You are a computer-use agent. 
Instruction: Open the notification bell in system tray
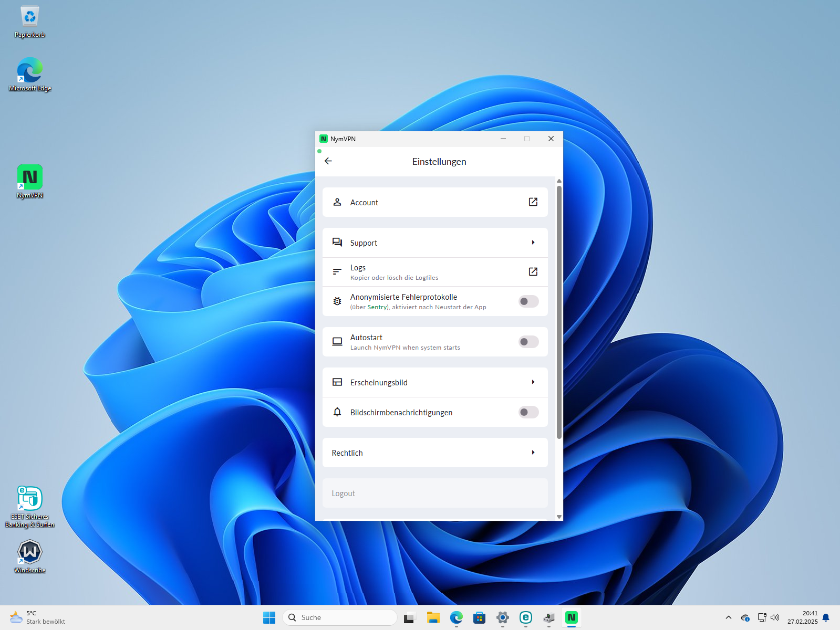pyautogui.click(x=826, y=617)
